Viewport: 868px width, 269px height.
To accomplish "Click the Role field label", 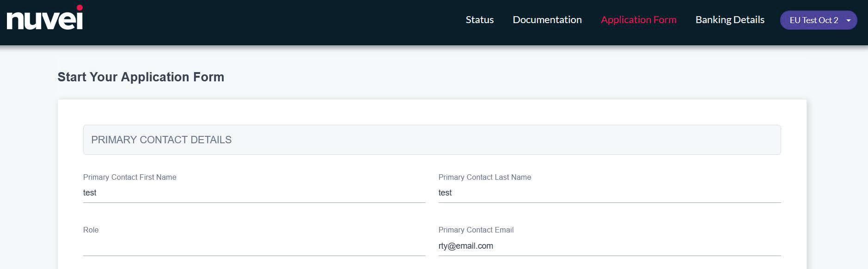I will click(x=91, y=230).
